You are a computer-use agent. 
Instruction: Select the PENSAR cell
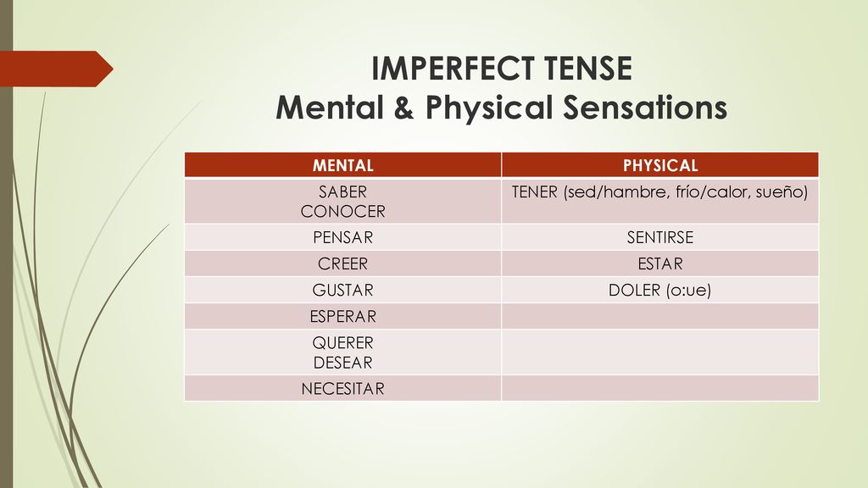[x=342, y=237]
